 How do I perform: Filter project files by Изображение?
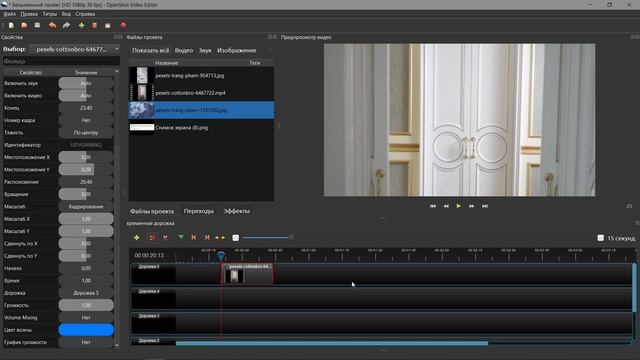pyautogui.click(x=236, y=50)
